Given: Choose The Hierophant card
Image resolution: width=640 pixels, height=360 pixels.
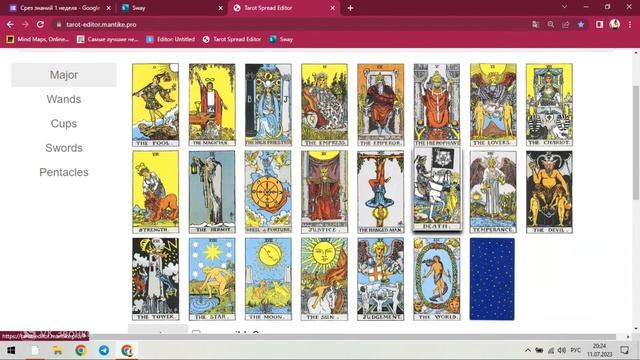Looking at the screenshot, I should coord(437,105).
